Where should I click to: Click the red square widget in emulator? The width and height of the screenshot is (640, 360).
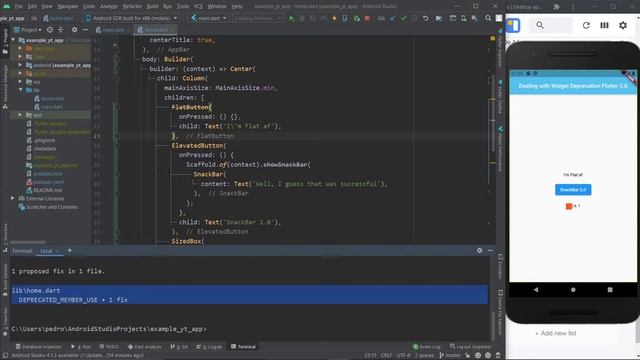coord(569,206)
